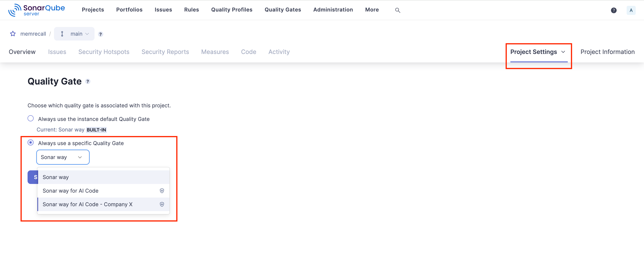Open the search panel
The height and width of the screenshot is (263, 644).
[397, 10]
